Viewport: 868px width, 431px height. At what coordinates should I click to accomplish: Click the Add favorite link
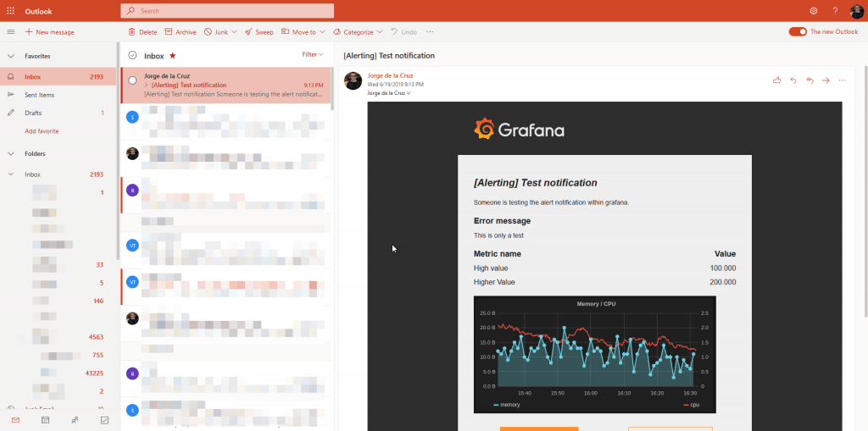[x=42, y=131]
